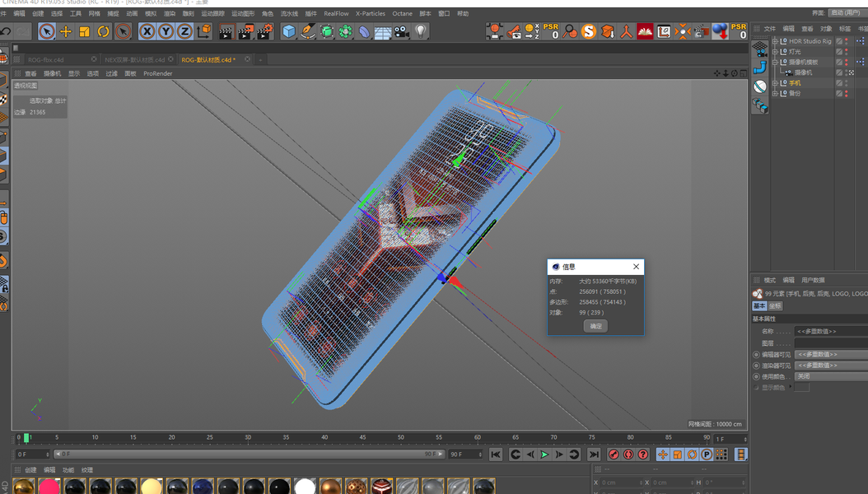Click the magnifier with sphere icon

(570, 31)
